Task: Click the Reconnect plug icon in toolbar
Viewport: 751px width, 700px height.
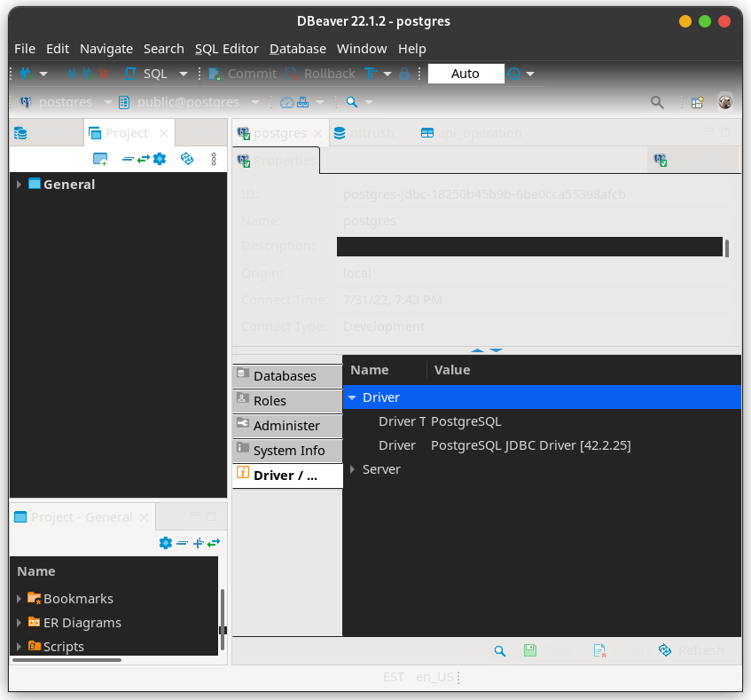Action: coord(88,74)
